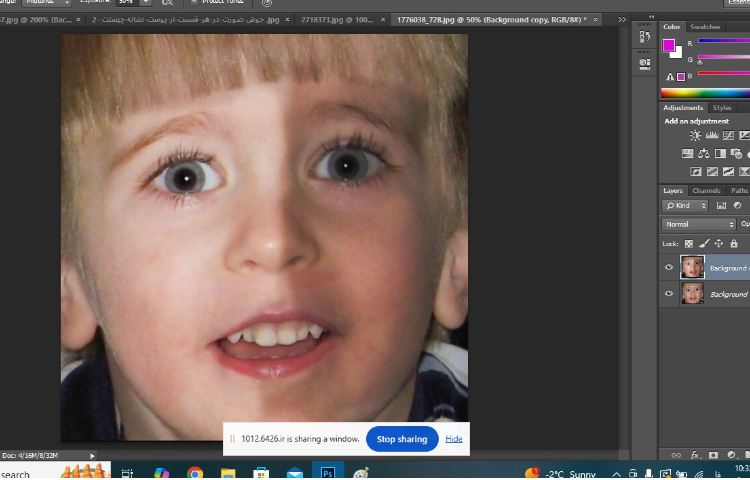
Task: Click the lock transparent pixels icon
Action: click(688, 243)
